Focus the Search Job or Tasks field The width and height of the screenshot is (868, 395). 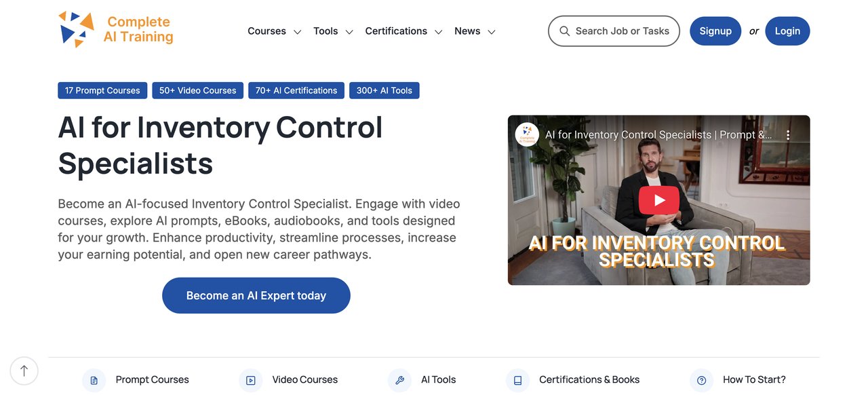point(622,31)
